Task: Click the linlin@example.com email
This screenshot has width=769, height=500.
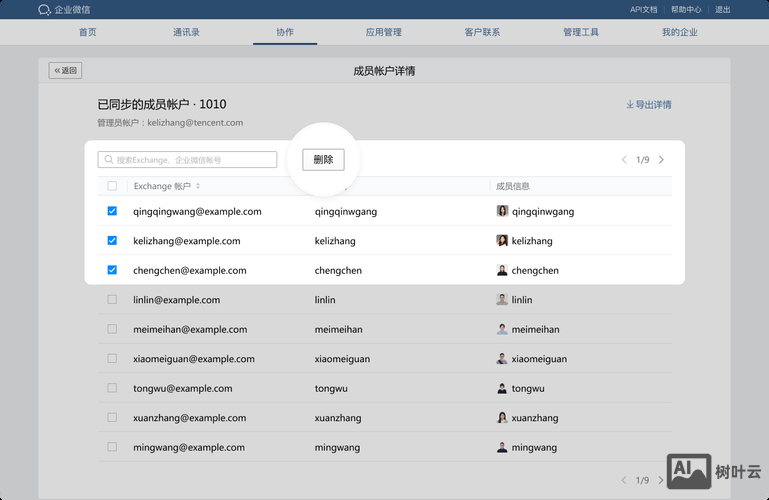Action: tap(177, 300)
